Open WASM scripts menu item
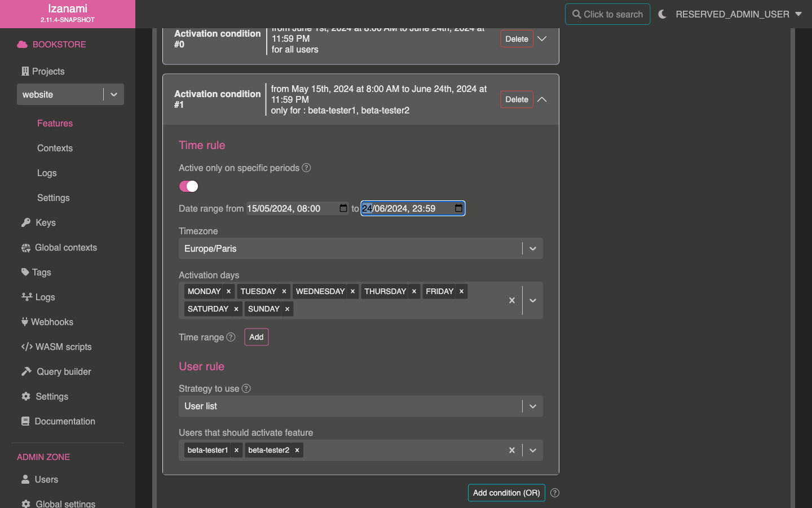 [x=63, y=347]
